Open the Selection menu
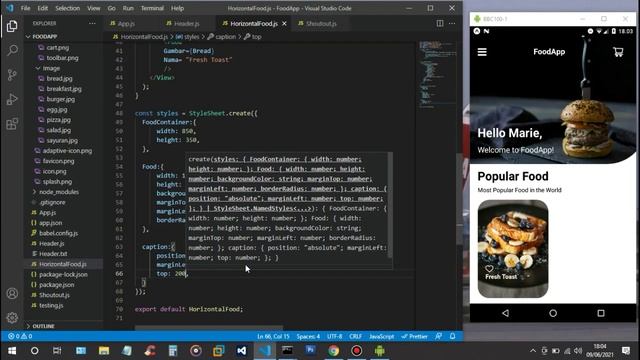Viewport: 640px width, 360px height. (67, 8)
